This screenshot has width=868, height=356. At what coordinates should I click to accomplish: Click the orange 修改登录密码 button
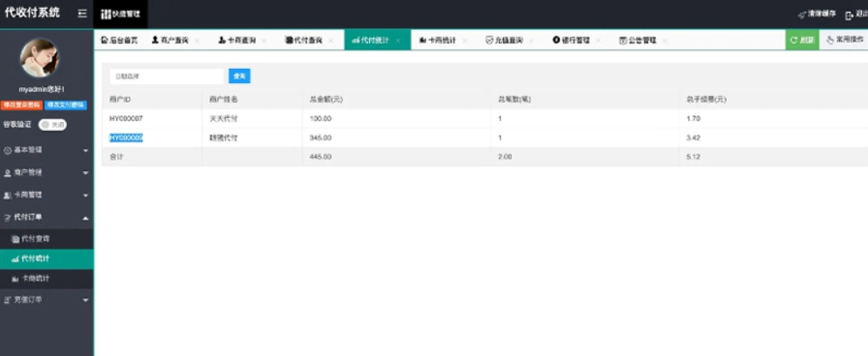point(22,106)
